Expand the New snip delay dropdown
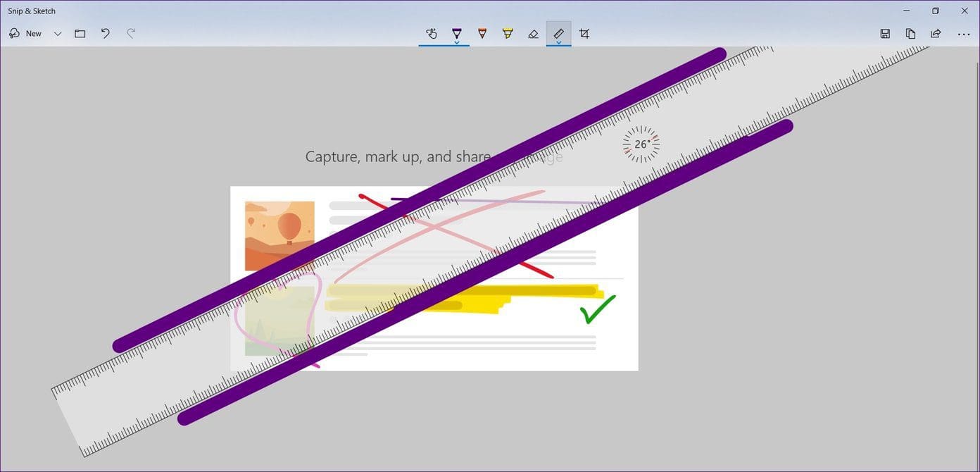Image resolution: width=980 pixels, height=472 pixels. (58, 33)
